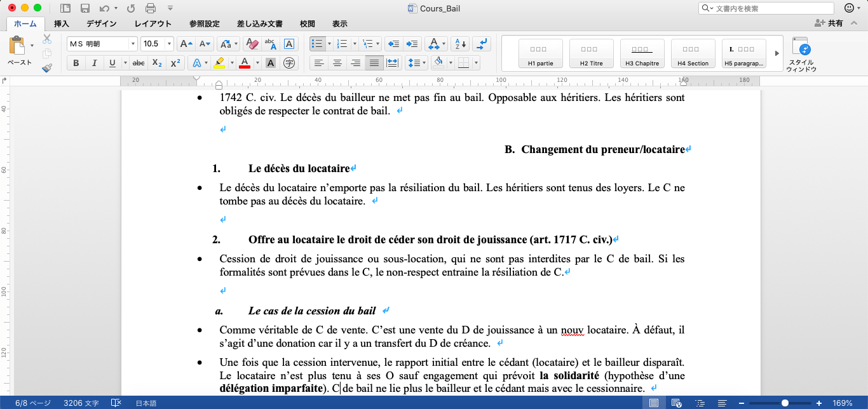This screenshot has height=409, width=868.
Task: Click the Paste clipboard icon
Action: [x=17, y=46]
